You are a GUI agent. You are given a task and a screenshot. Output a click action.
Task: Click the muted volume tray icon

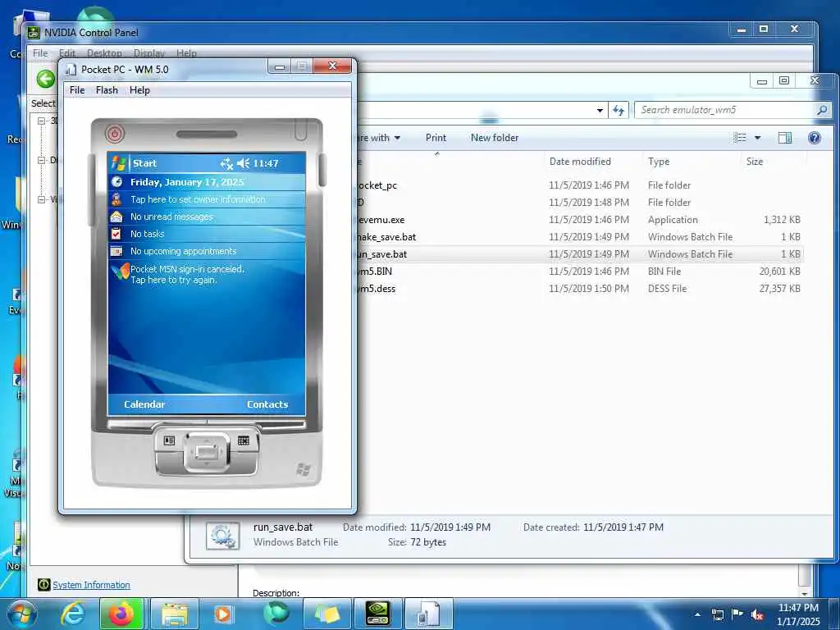757,615
